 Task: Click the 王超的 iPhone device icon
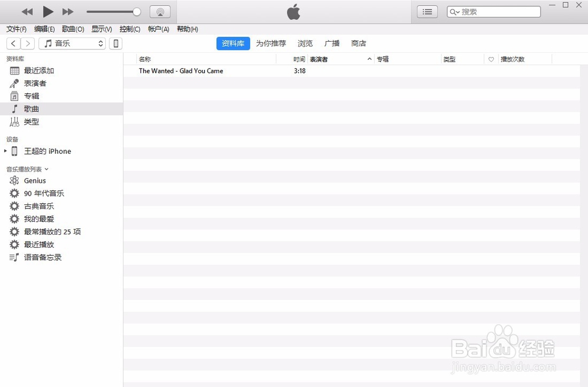(x=14, y=151)
